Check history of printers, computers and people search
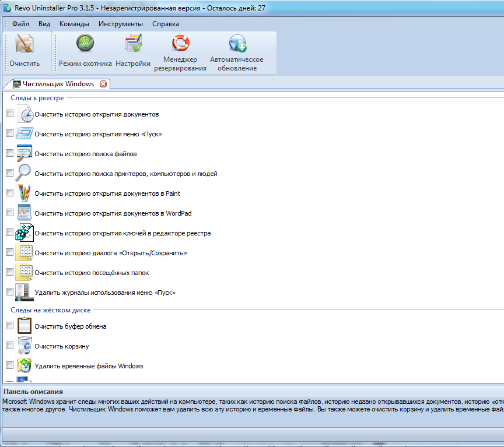The image size is (504, 447). point(10,173)
